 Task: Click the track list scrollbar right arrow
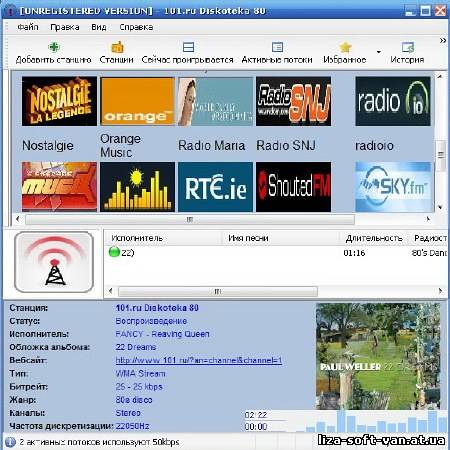tap(440, 291)
